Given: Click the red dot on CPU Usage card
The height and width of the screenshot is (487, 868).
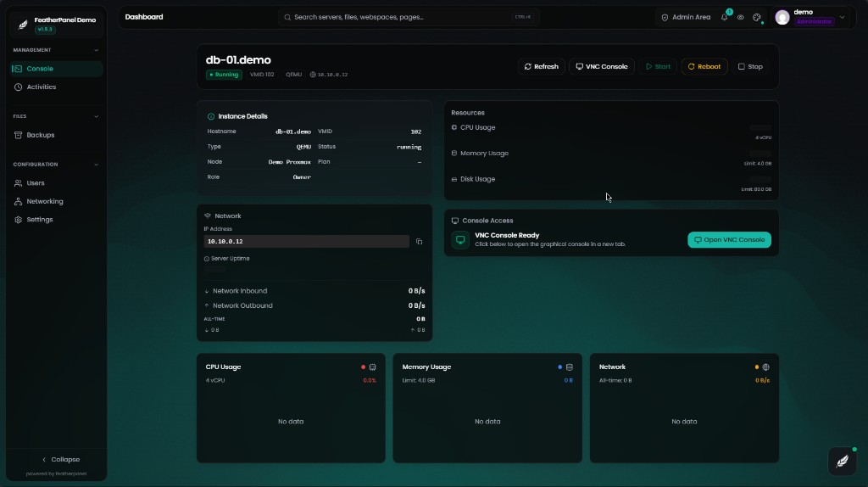Looking at the screenshot, I should [x=363, y=367].
